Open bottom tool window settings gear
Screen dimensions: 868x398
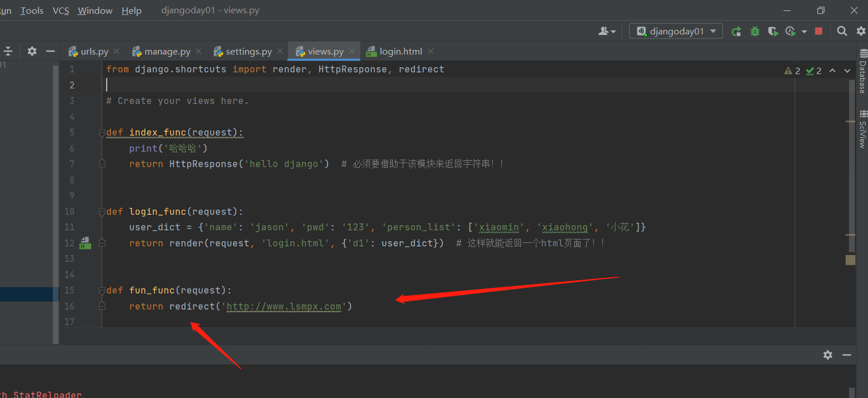point(827,355)
